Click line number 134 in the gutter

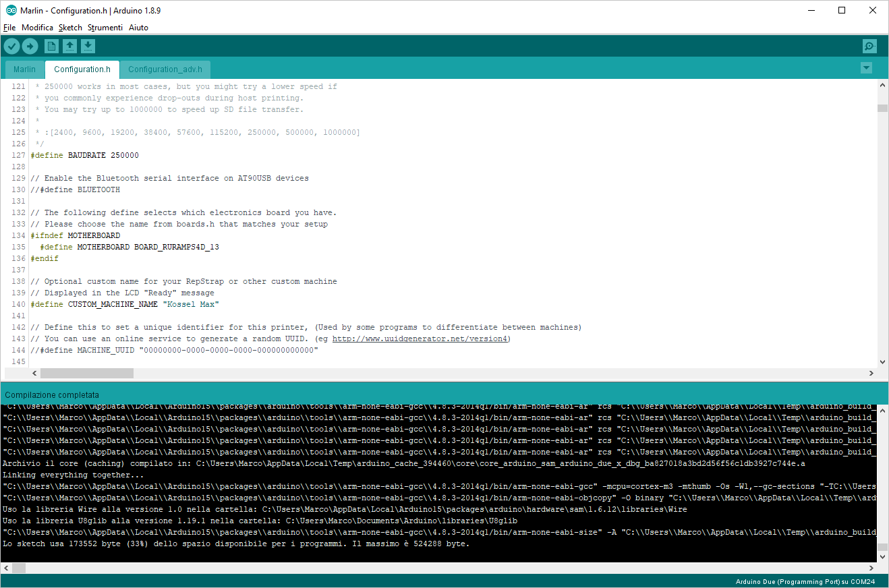click(x=18, y=235)
